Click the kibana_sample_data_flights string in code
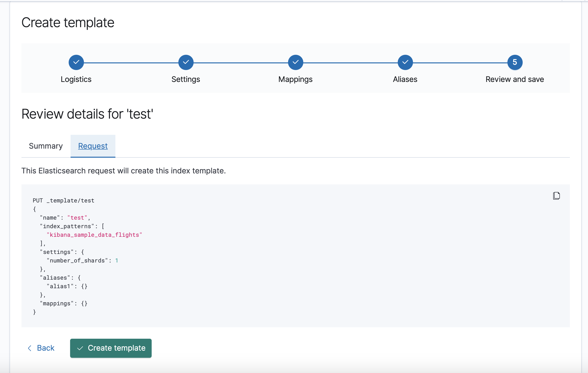Viewport: 588px width, 373px height. pos(94,235)
